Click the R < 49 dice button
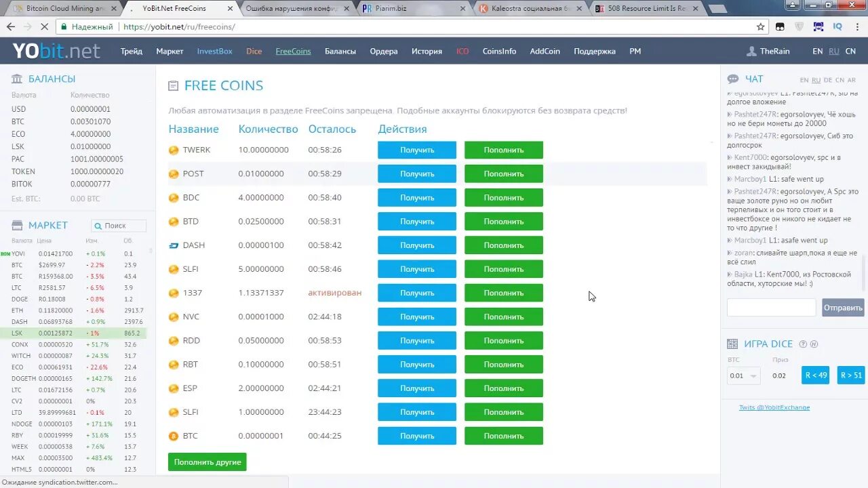Image resolution: width=868 pixels, height=488 pixels. point(815,375)
